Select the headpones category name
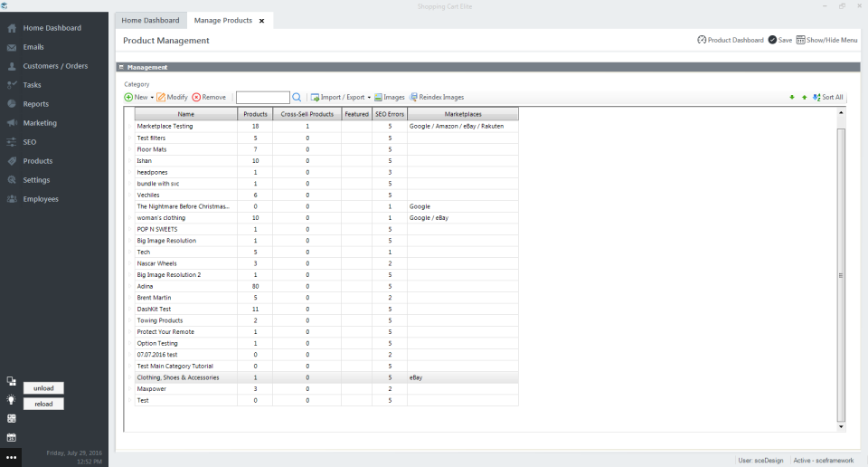The height and width of the screenshot is (467, 868). pyautogui.click(x=152, y=172)
